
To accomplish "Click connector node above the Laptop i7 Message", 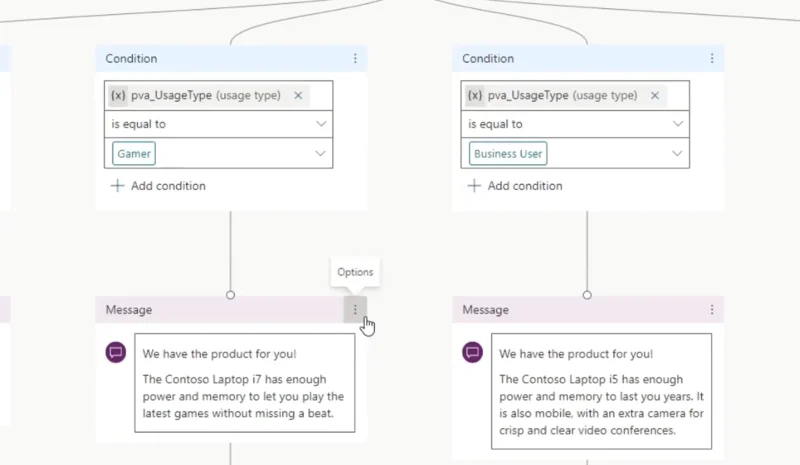I will click(231, 295).
